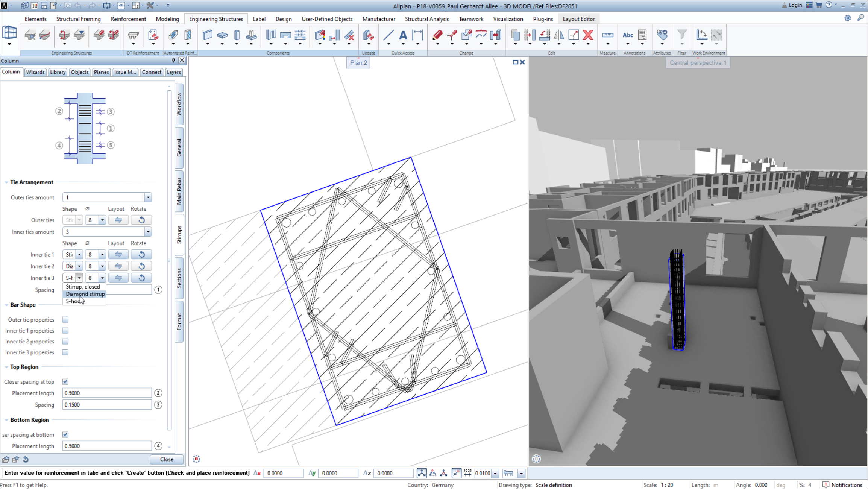This screenshot has height=489, width=868.
Task: Uncheck Closer spacing at bottom
Action: point(65,435)
